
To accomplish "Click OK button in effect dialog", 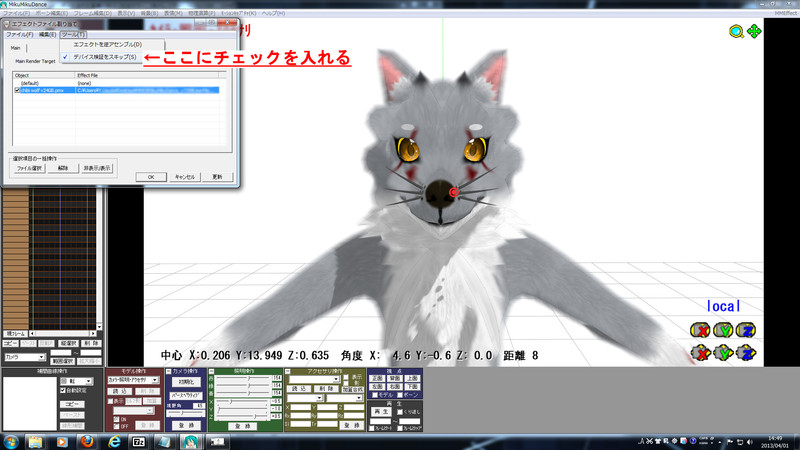I will [x=151, y=177].
